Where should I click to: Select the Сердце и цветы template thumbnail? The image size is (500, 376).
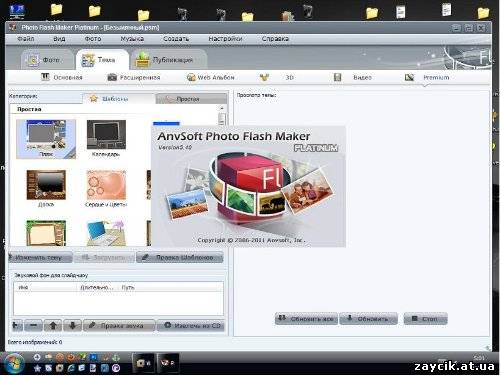coord(106,188)
